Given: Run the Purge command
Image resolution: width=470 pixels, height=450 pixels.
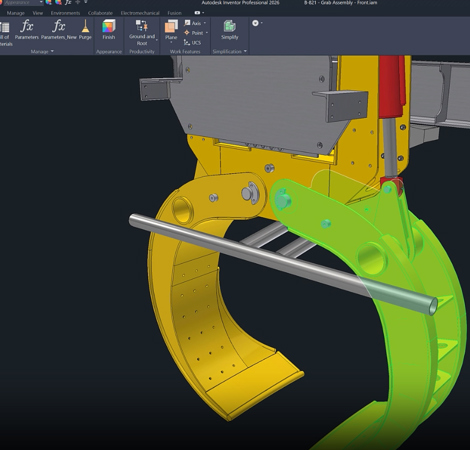Looking at the screenshot, I should pos(85,30).
